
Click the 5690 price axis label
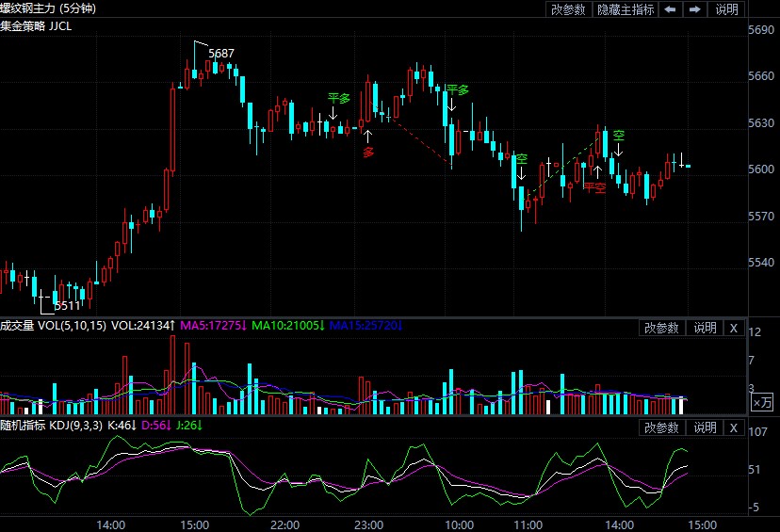761,30
